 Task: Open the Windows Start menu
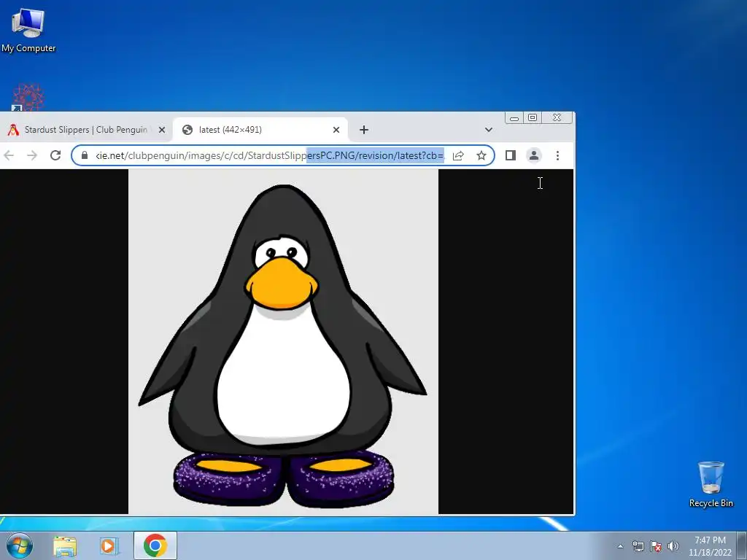coord(20,545)
